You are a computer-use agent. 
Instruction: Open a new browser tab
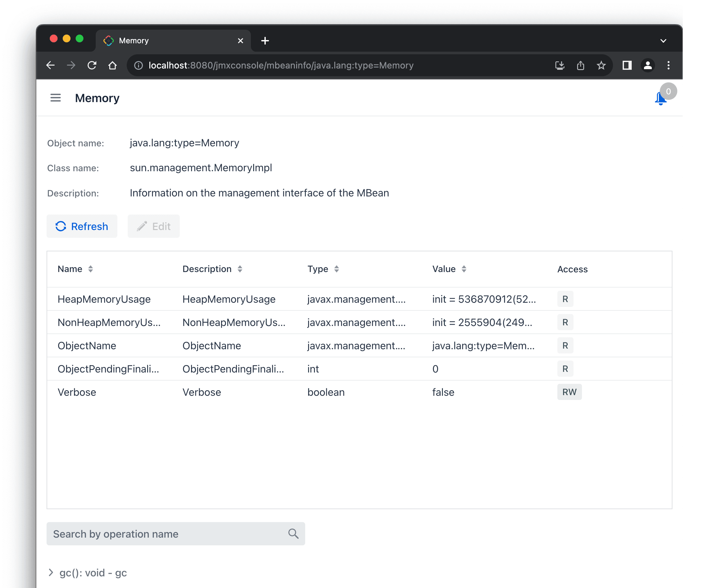pyautogui.click(x=265, y=41)
